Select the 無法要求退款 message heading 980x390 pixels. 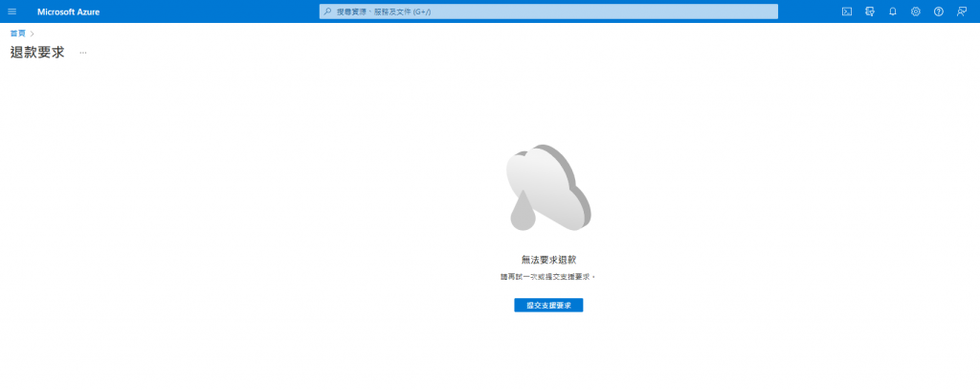(x=548, y=259)
